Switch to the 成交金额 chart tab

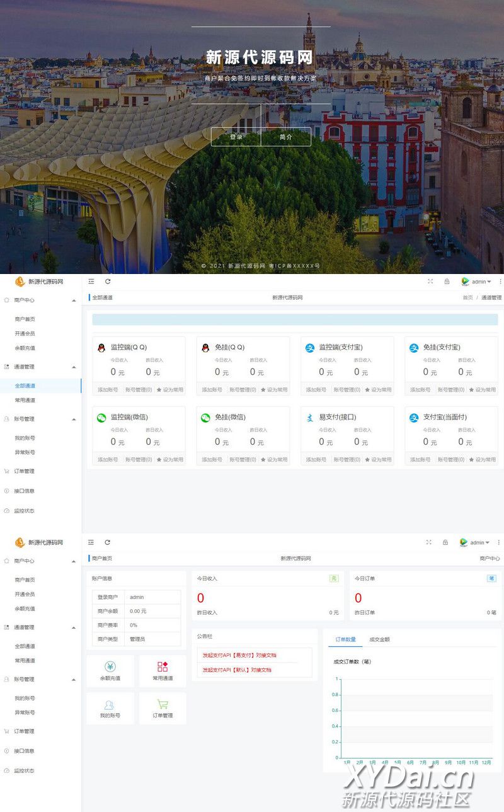[379, 639]
